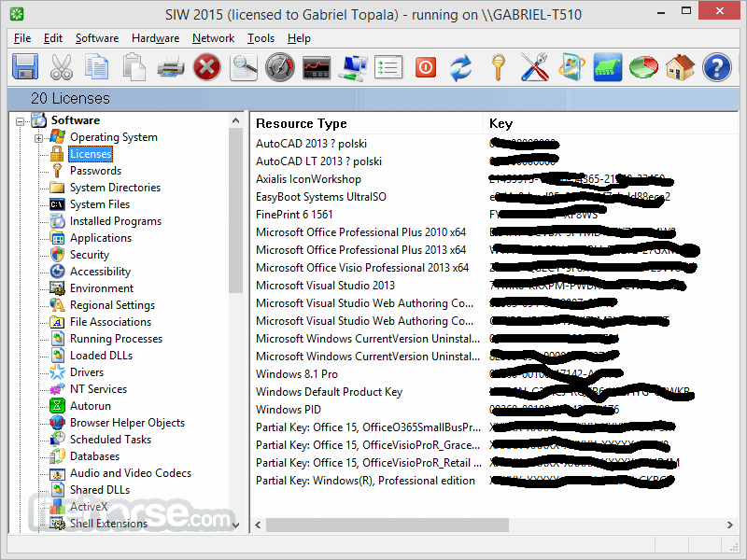Select System Files tree item

click(100, 204)
